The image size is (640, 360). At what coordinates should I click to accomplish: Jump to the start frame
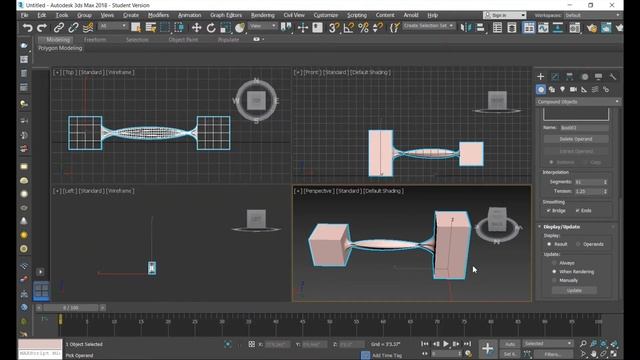(x=424, y=344)
